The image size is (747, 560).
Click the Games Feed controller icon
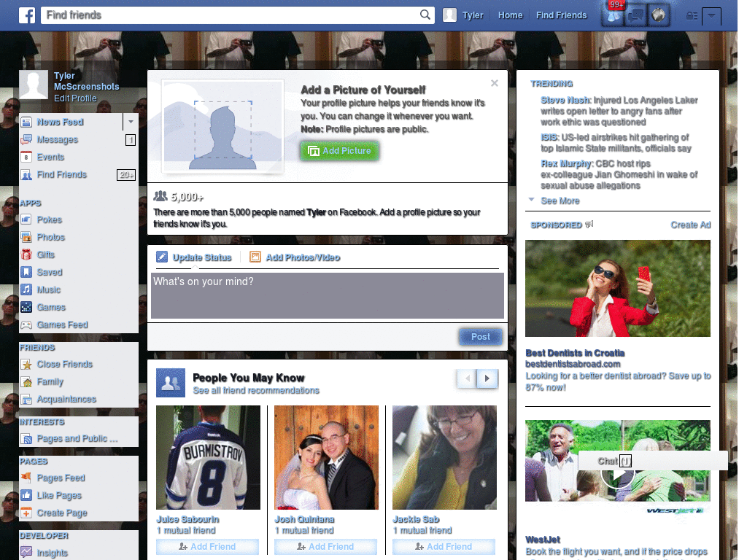point(26,324)
